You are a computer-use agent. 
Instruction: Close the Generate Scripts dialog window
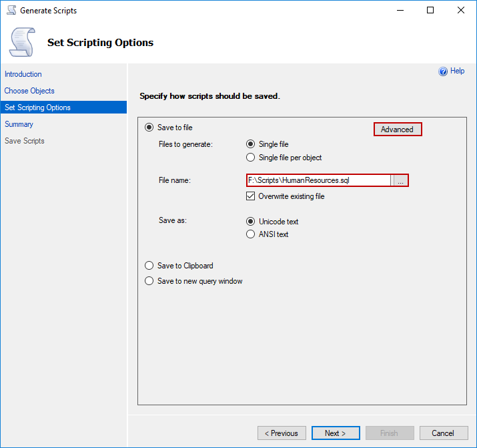[x=461, y=11]
